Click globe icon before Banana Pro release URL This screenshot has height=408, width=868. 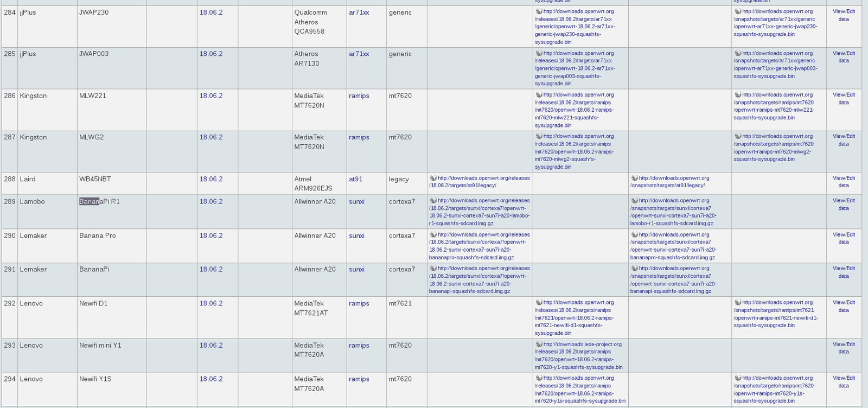click(433, 235)
